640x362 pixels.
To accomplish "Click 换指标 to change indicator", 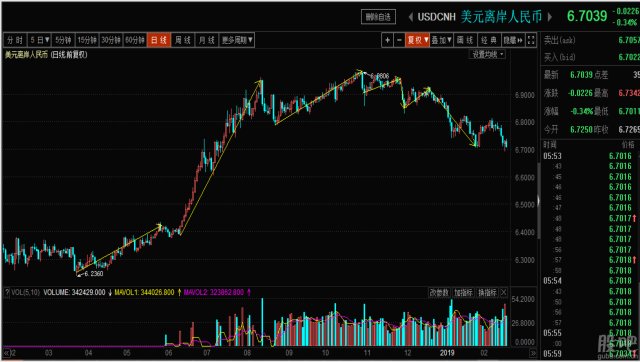I will click(x=487, y=292).
